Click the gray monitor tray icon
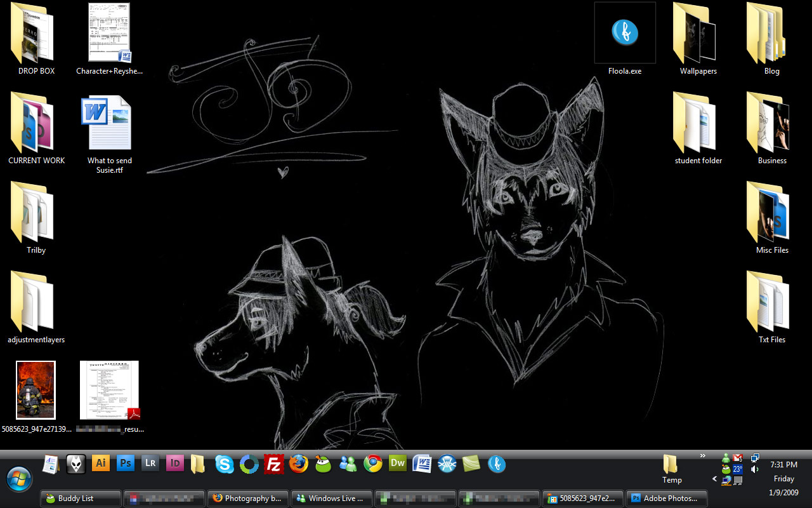 pos(738,481)
